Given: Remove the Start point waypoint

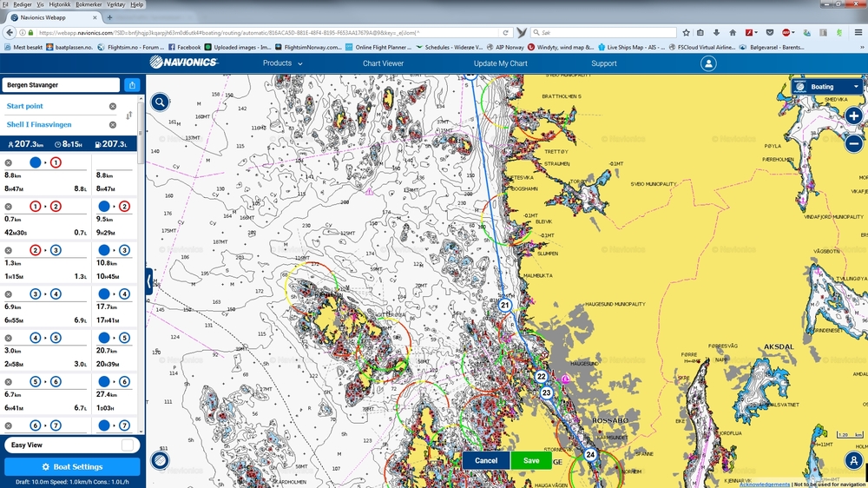Looking at the screenshot, I should click(x=112, y=106).
